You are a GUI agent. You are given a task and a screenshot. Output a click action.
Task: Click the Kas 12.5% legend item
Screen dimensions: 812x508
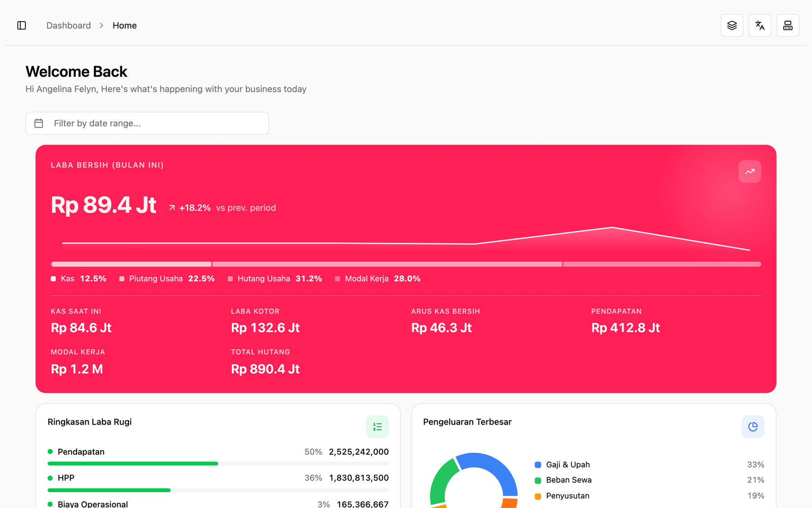78,279
